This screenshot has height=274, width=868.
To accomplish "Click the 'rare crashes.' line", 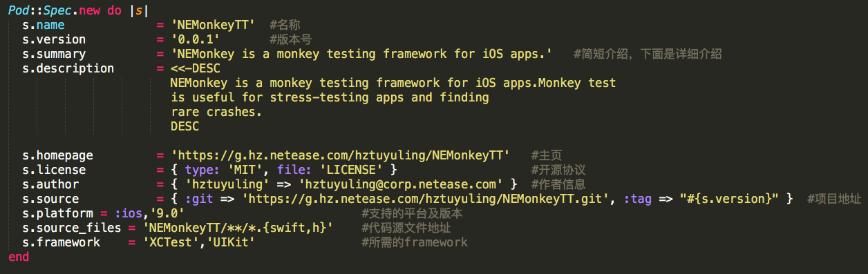I will (x=216, y=112).
